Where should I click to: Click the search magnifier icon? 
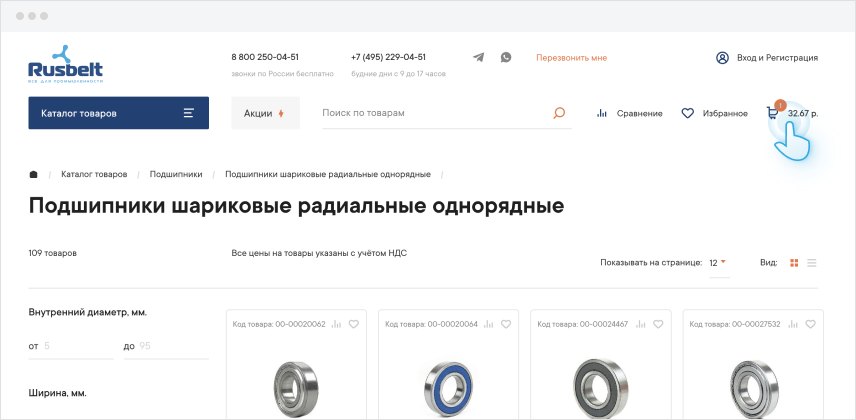[x=559, y=113]
